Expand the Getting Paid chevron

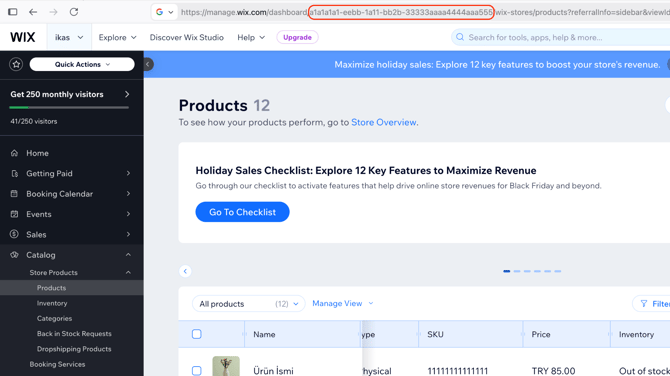pos(128,173)
